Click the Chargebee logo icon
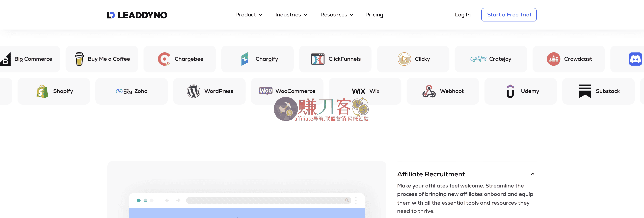This screenshot has height=218, width=644. 164,59
